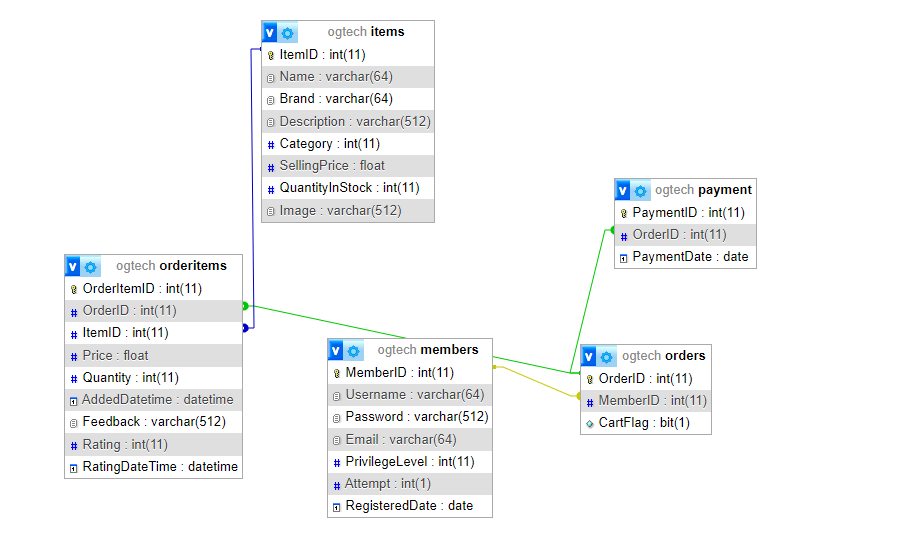
Task: Click the text icon beside Feedback
Action: (73, 424)
